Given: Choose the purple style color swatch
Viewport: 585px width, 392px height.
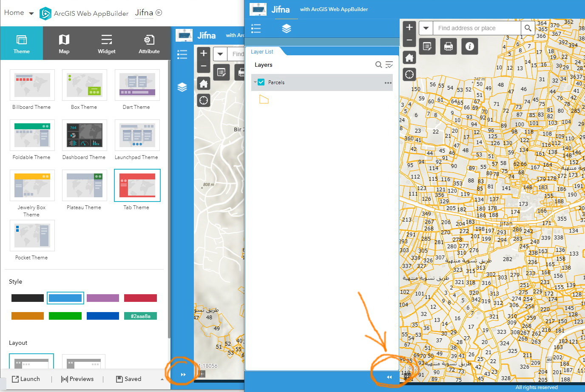Looking at the screenshot, I should 103,298.
